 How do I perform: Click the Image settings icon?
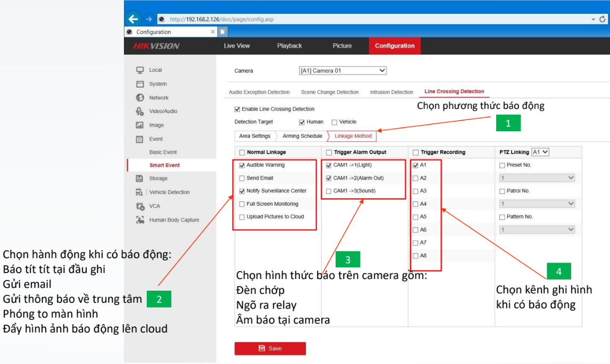pos(140,125)
